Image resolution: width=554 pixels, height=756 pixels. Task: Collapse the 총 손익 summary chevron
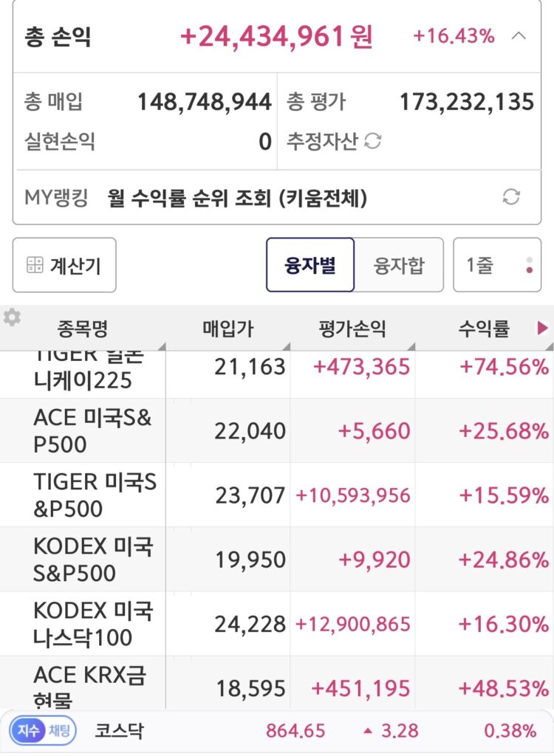point(519,36)
